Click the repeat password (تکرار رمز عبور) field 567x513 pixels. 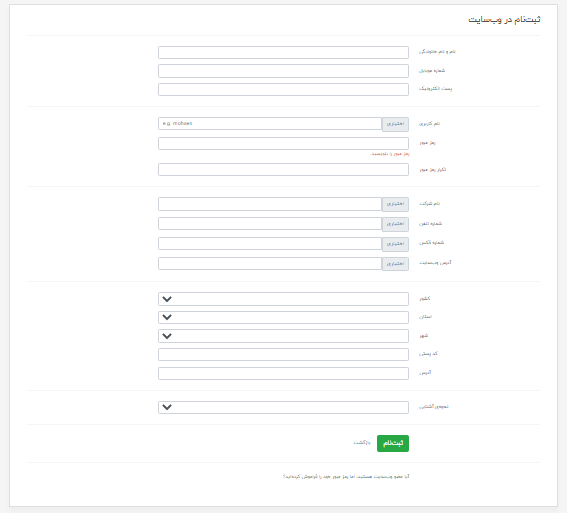click(x=283, y=170)
